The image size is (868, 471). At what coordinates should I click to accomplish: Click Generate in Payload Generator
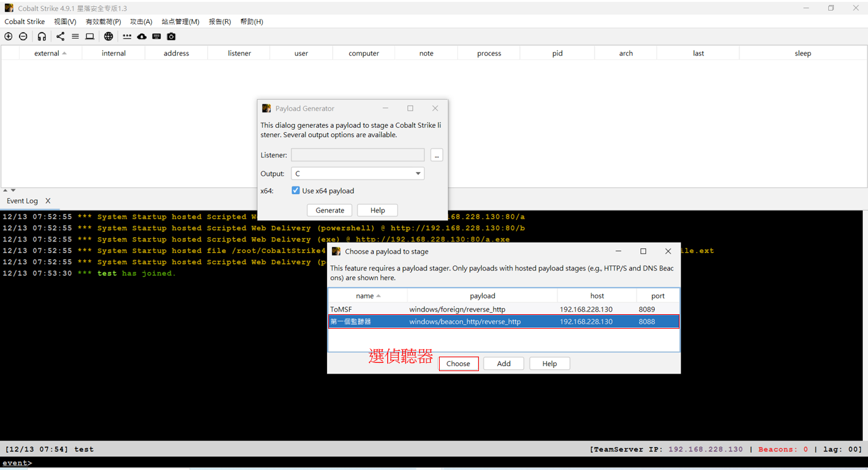click(x=330, y=210)
